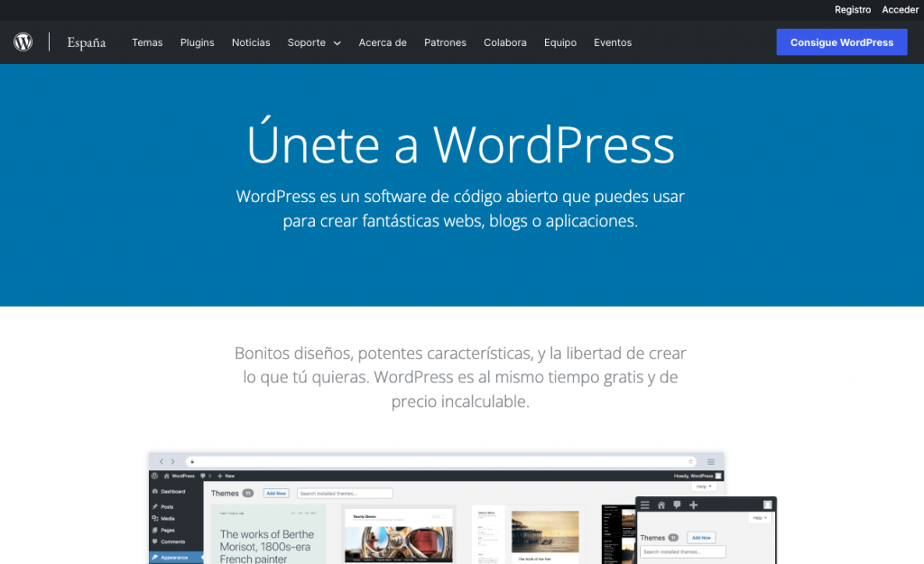Screen dimensions: 924x564
Task: Select Acerca de in navigation
Action: point(383,42)
